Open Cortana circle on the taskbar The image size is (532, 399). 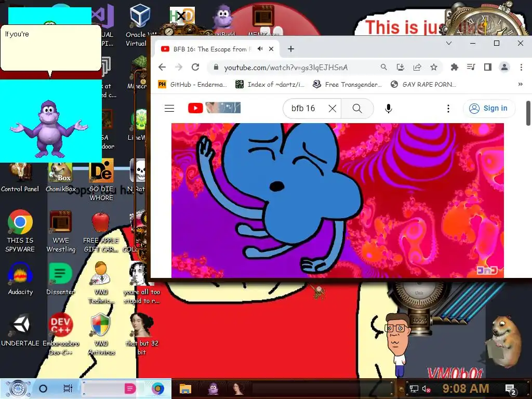[x=43, y=389]
